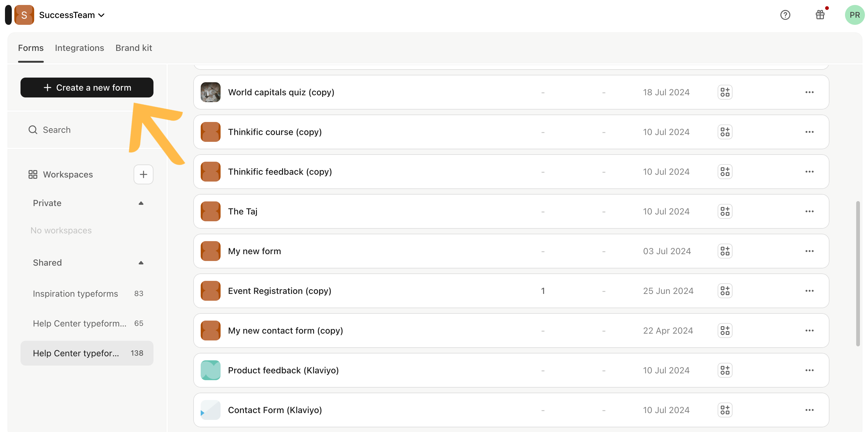
Task: Click the PR user avatar
Action: coord(854,15)
